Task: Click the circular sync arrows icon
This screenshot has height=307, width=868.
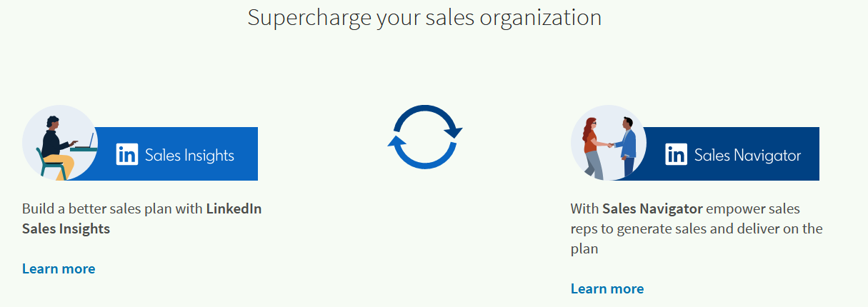Action: coord(425,137)
